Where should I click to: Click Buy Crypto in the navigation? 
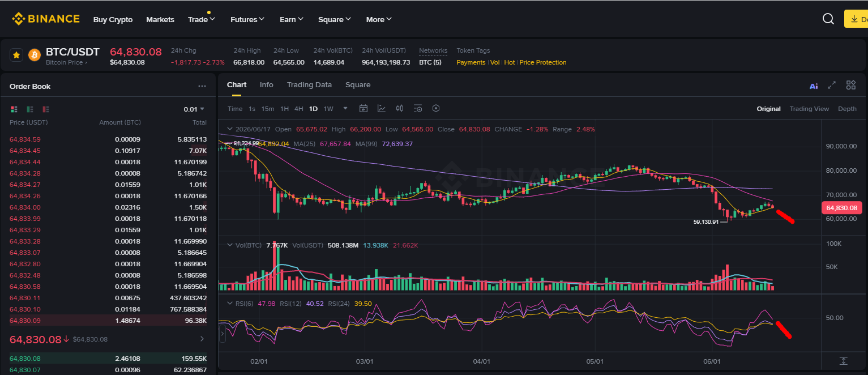click(x=113, y=19)
